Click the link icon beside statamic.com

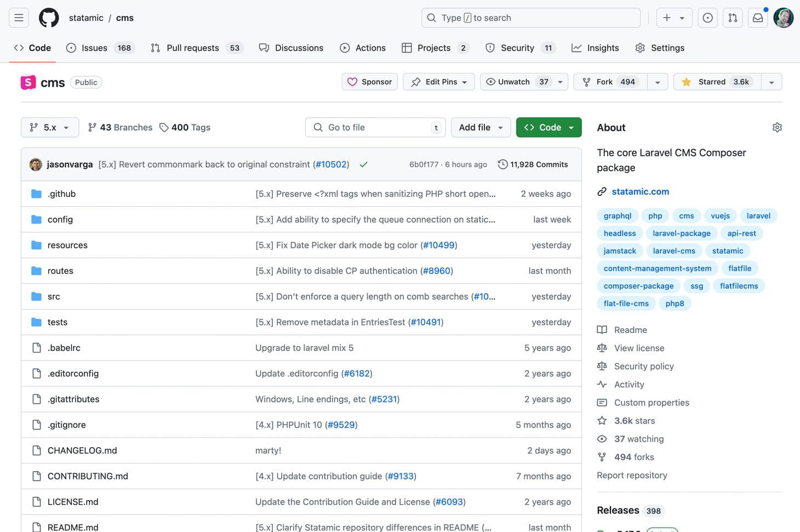(x=602, y=192)
